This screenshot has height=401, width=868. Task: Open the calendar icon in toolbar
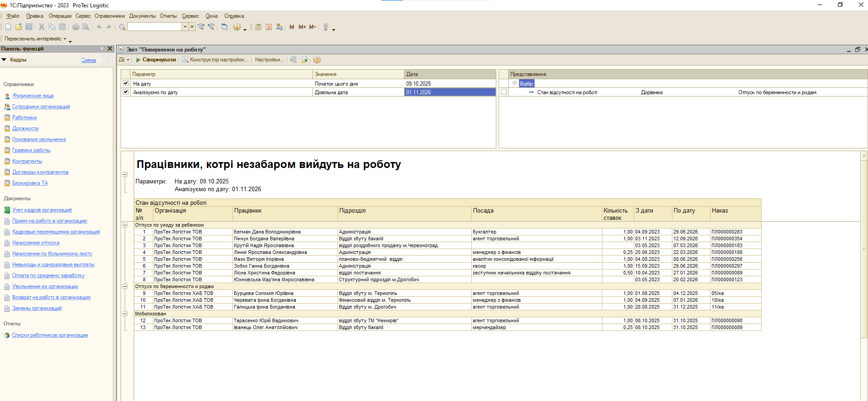pyautogui.click(x=268, y=27)
